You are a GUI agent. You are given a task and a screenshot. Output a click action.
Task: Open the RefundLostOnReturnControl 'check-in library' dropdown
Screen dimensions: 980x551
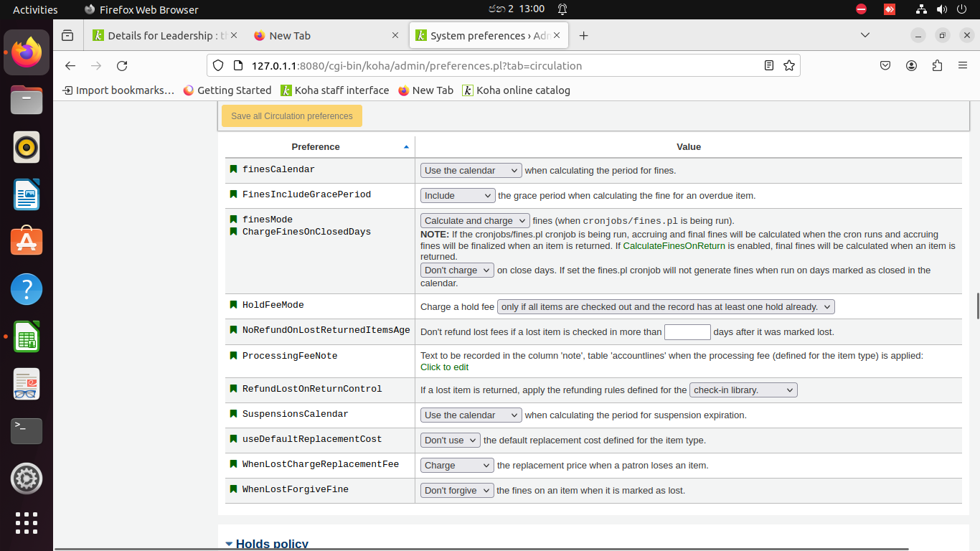[743, 390]
